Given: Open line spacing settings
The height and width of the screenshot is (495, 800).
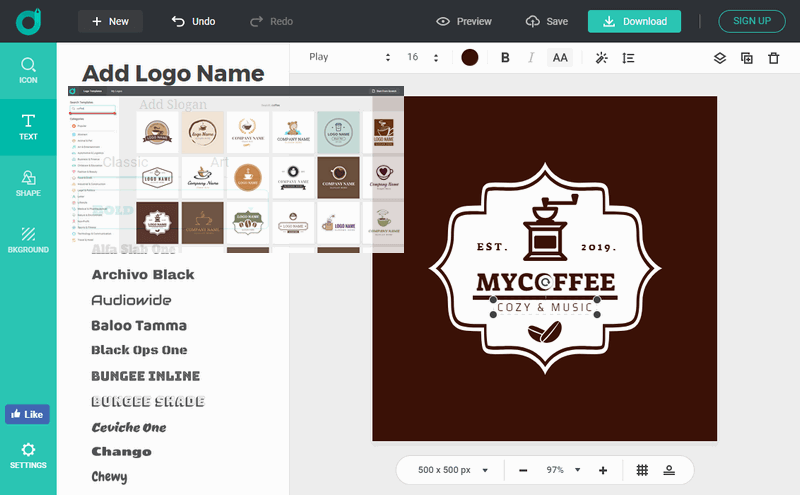Looking at the screenshot, I should [628, 58].
